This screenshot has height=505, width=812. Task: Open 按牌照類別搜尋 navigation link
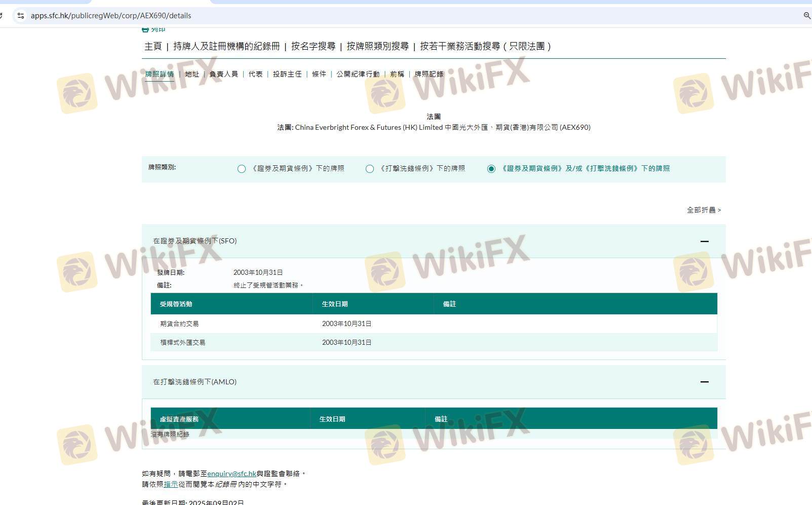click(x=377, y=46)
